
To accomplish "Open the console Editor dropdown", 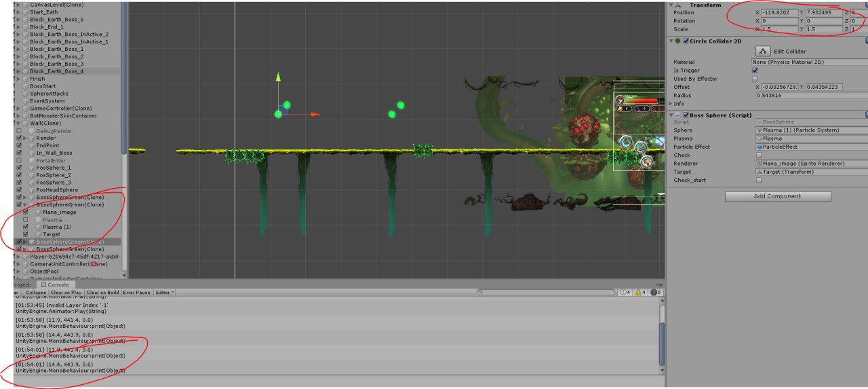I will [x=164, y=292].
